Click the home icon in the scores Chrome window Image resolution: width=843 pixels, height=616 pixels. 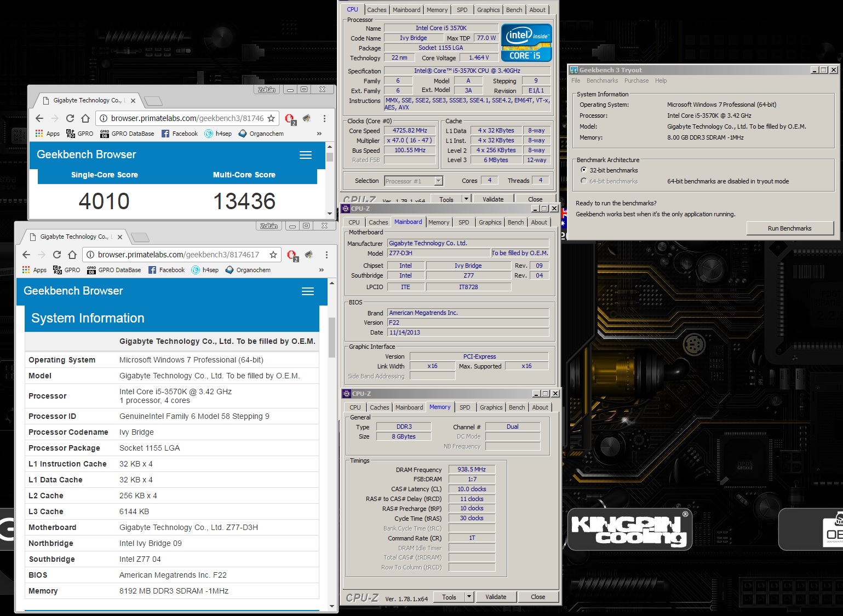click(85, 118)
